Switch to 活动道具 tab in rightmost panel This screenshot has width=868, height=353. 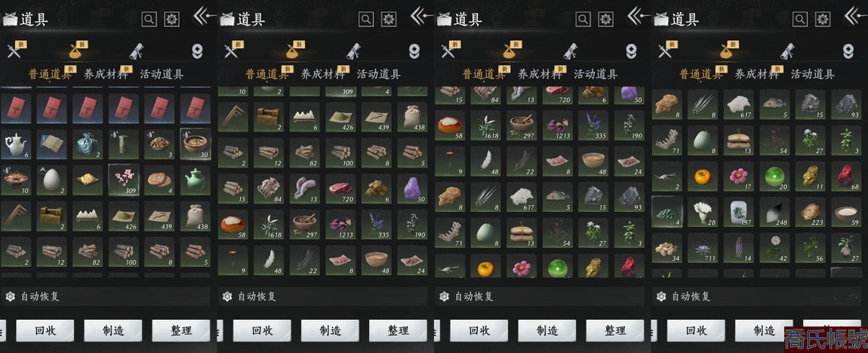813,74
